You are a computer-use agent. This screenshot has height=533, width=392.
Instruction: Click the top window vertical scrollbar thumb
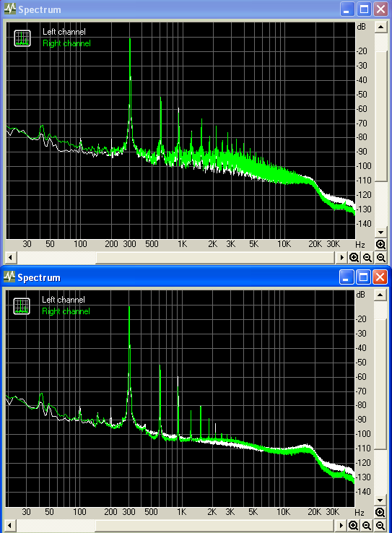(x=381, y=116)
